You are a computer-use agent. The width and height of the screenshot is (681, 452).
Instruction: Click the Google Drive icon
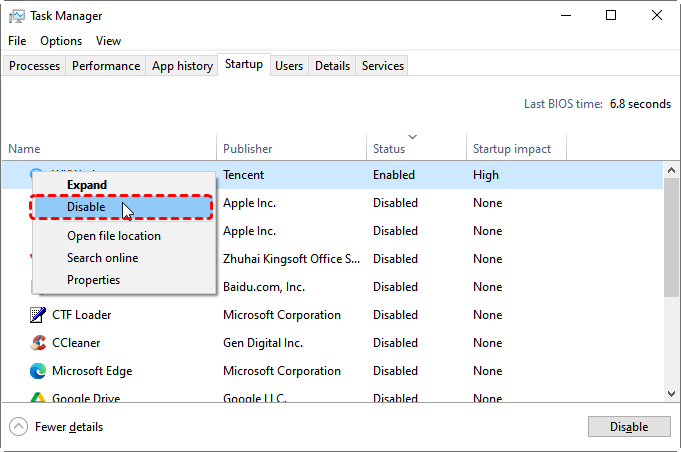pyautogui.click(x=38, y=397)
